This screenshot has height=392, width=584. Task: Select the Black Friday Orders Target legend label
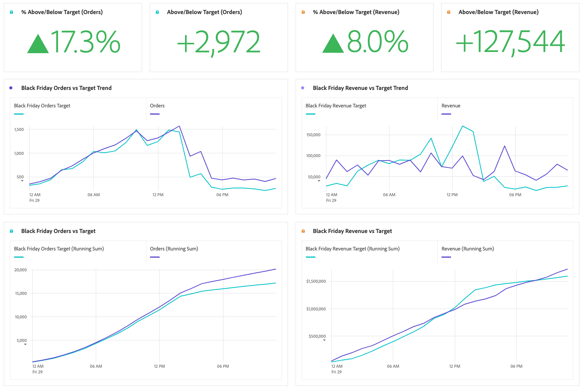42,106
